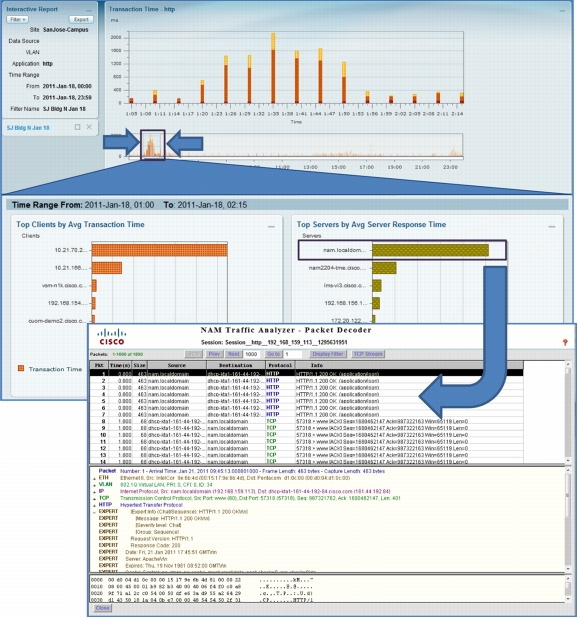Image resolution: width=578 pixels, height=619 pixels.
Task: Click the Protocol column header
Action: tap(280, 365)
